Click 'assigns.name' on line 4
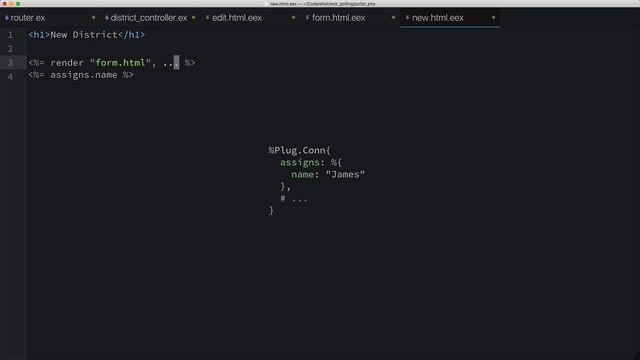 [x=84, y=75]
